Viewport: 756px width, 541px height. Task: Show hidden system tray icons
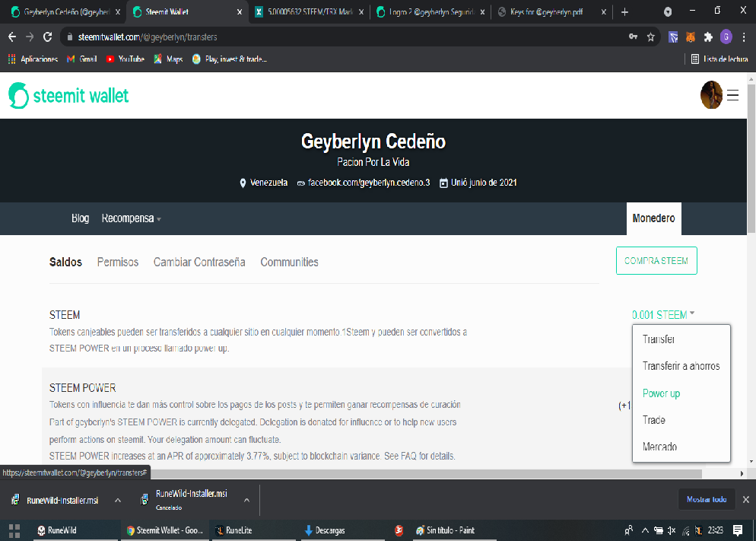pos(645,530)
